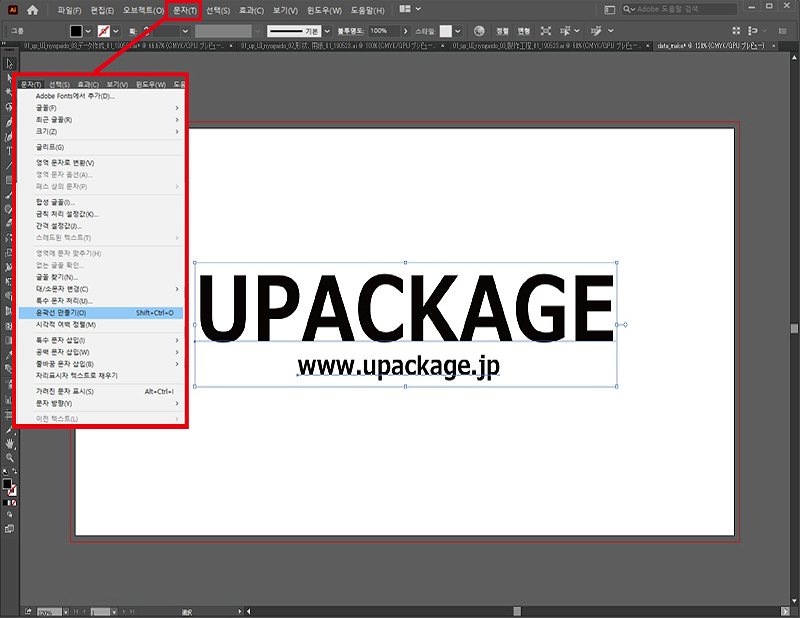The image size is (800, 618).
Task: Select the Paintbrush tool
Action: pos(9,194)
